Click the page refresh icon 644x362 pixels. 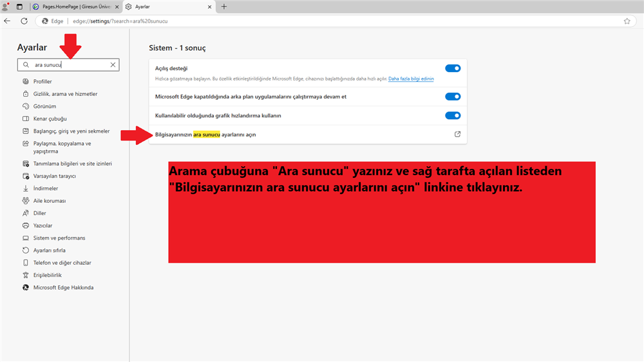24,21
